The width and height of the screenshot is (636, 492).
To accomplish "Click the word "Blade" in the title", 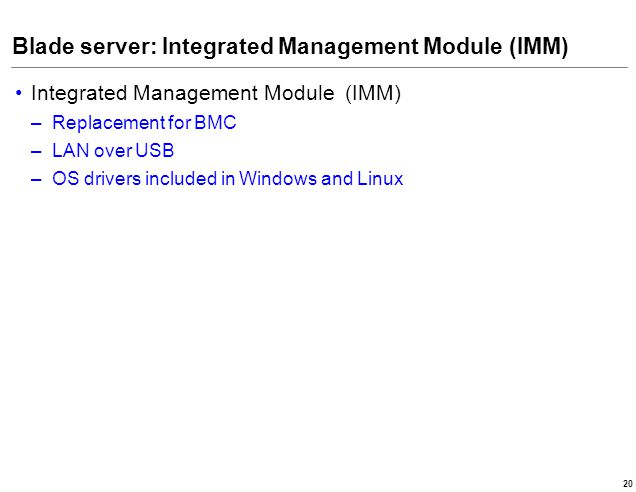I will point(43,45).
